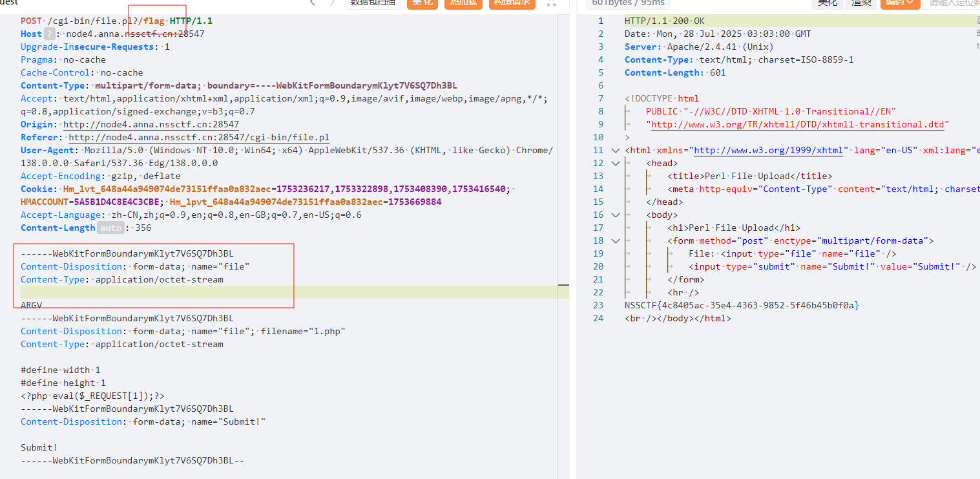Click the title Perl File Upload line

point(750,176)
